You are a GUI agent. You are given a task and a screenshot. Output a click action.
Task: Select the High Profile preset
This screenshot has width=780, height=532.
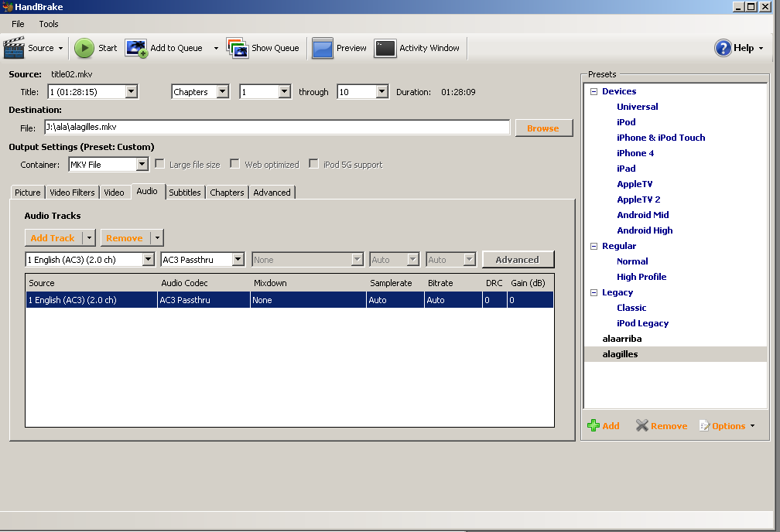(641, 277)
